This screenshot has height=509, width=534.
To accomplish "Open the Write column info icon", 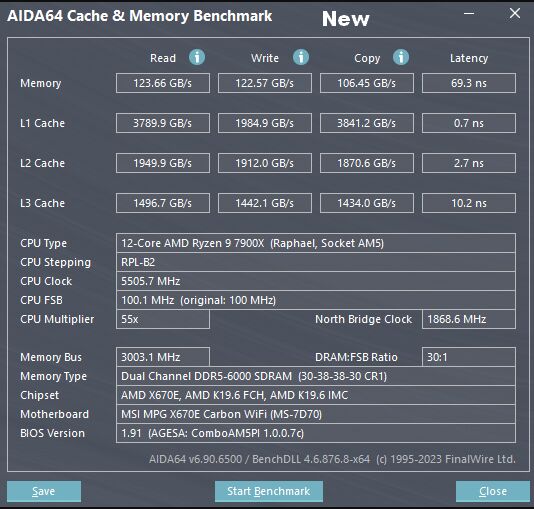I will (301, 57).
